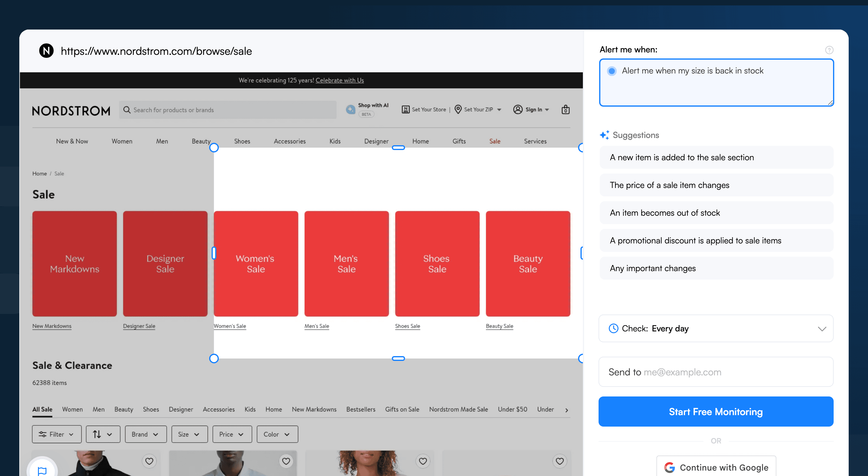
Task: Open the Brand filter dropdown
Action: pos(146,434)
